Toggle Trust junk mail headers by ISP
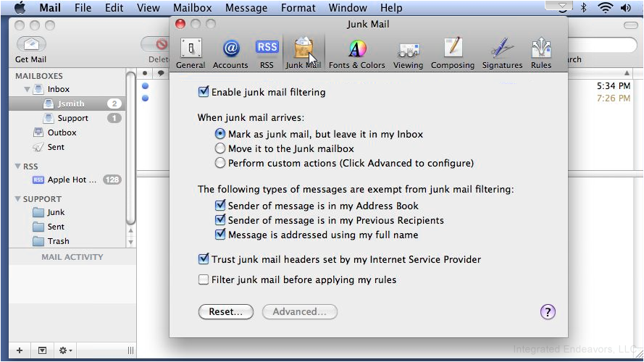The image size is (644, 362). 204,259
